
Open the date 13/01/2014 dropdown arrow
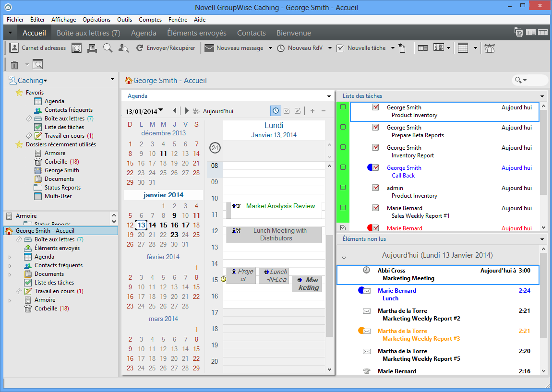(161, 110)
